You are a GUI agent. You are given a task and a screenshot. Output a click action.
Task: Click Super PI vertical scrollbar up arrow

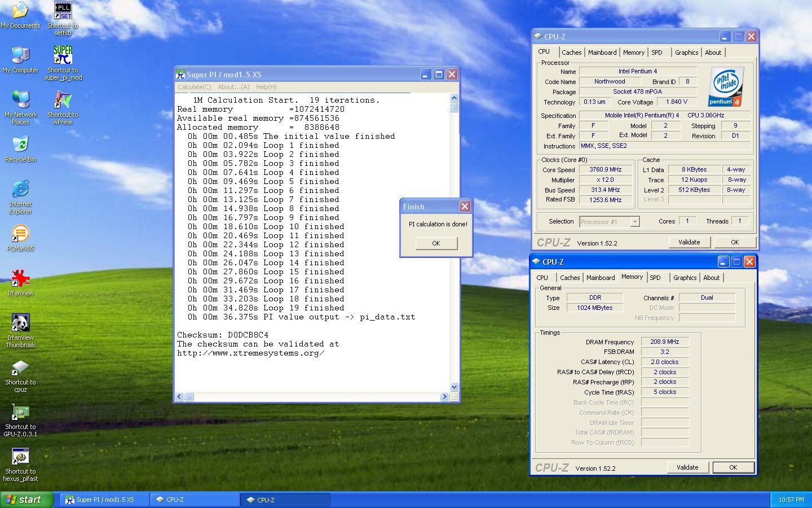click(454, 98)
